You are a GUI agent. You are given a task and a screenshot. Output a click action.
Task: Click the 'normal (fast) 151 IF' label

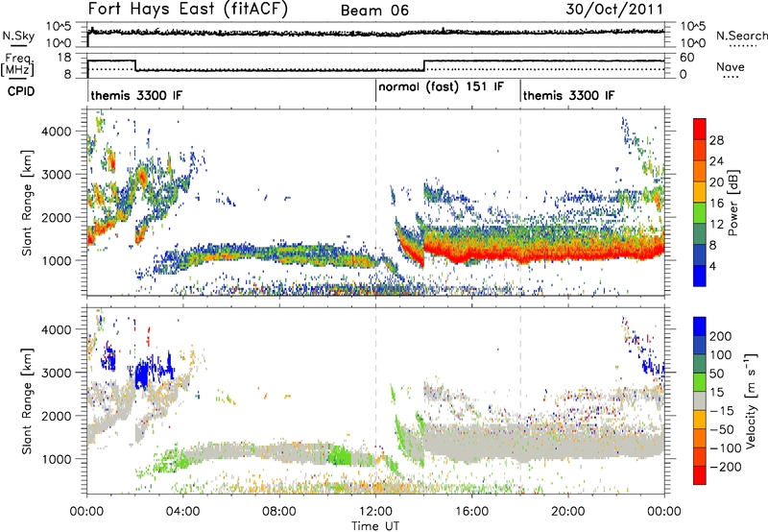click(441, 87)
